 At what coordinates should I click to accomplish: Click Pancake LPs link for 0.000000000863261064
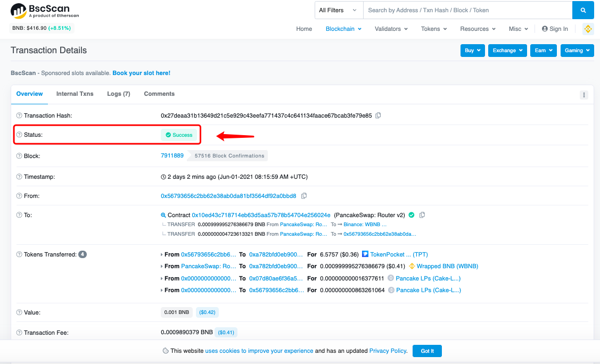click(x=429, y=290)
